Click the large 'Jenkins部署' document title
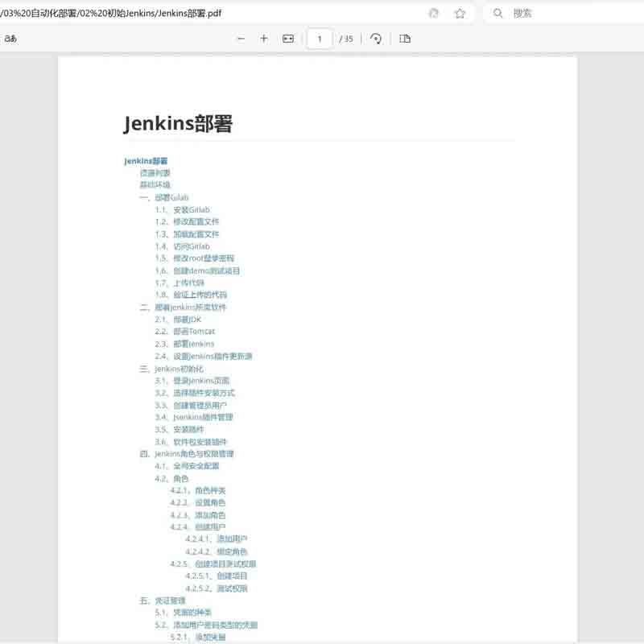644x644 pixels. point(178,124)
